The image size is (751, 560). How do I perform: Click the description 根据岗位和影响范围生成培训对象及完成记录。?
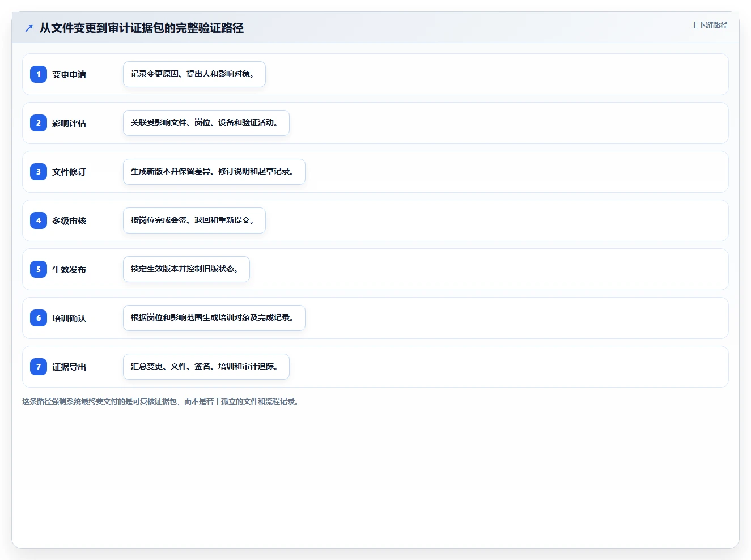coord(214,318)
